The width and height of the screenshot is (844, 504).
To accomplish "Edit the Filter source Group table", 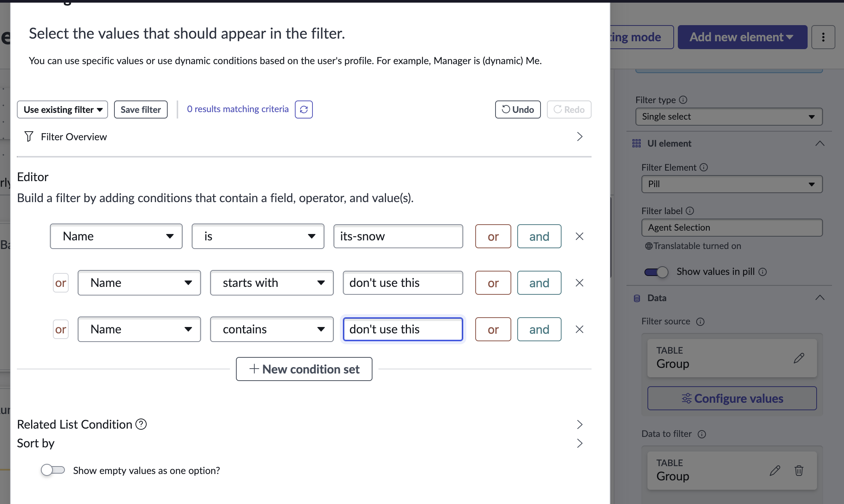I will click(x=799, y=358).
